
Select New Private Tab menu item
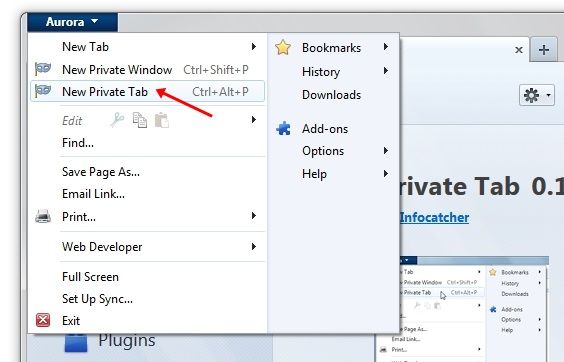click(x=148, y=91)
